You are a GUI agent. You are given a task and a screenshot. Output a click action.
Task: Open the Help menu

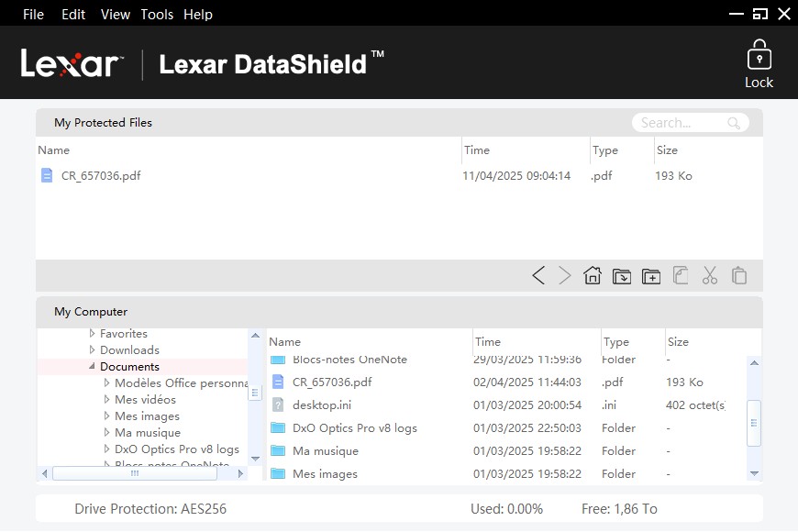coord(198,15)
